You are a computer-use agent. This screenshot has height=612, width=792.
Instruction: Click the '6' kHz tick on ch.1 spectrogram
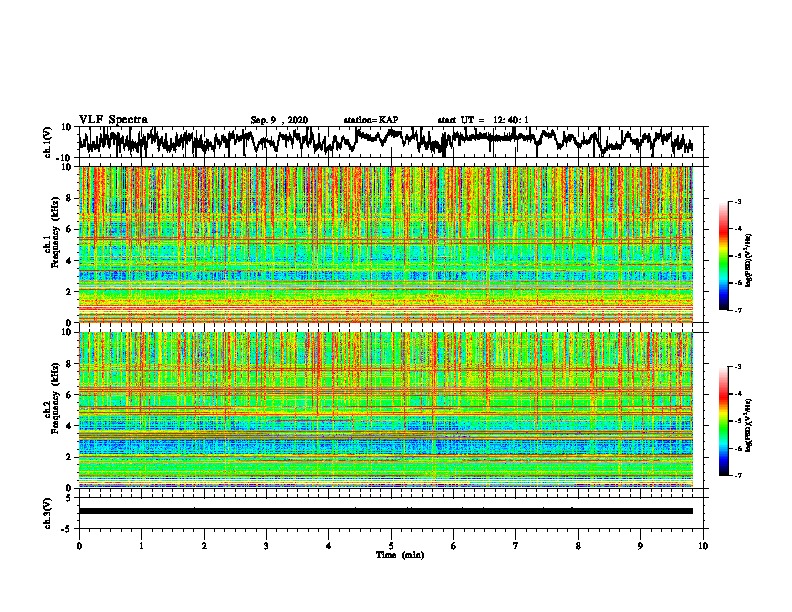tap(69, 230)
